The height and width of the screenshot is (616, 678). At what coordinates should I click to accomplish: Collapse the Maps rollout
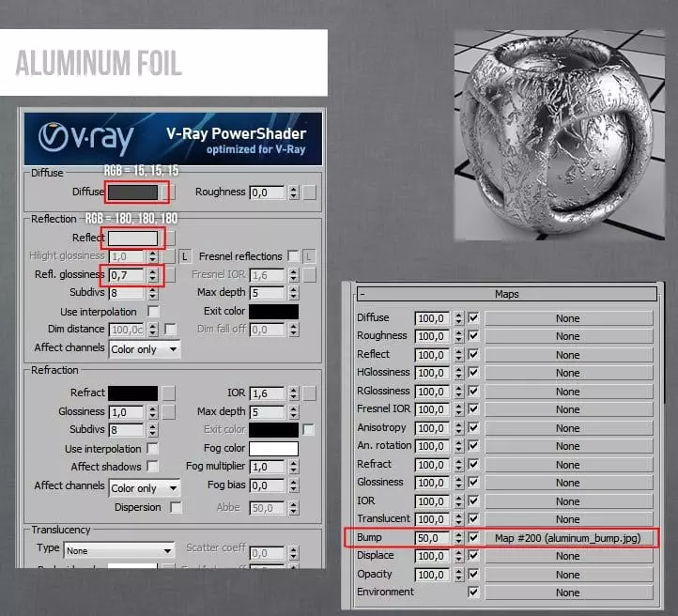506,294
